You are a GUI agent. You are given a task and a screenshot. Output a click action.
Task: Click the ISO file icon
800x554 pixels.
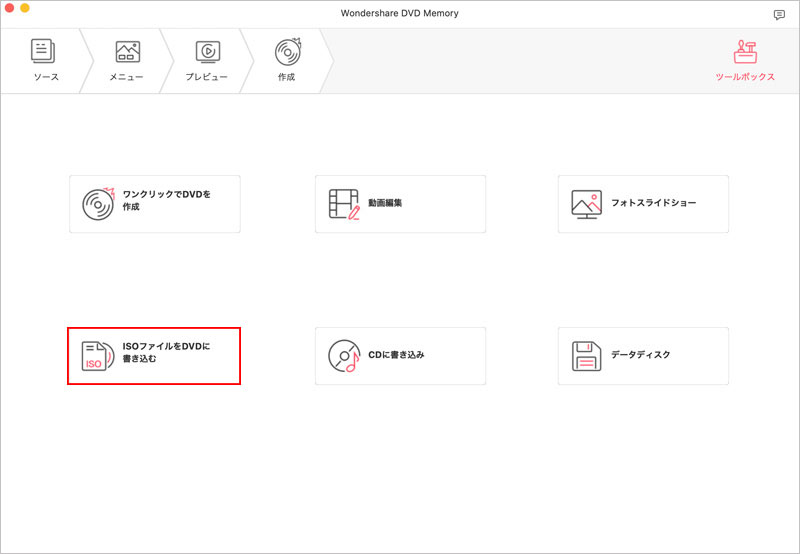click(x=98, y=356)
